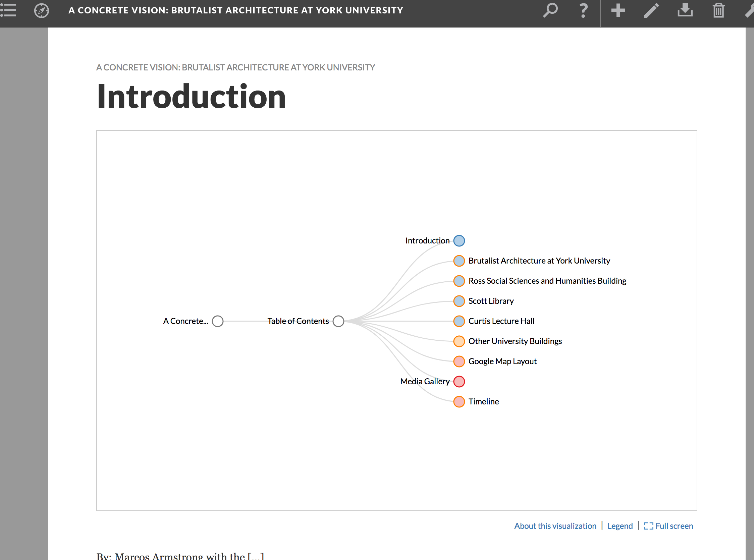Click the plus icon to add new page
Screen dimensions: 754x560
(x=618, y=10)
